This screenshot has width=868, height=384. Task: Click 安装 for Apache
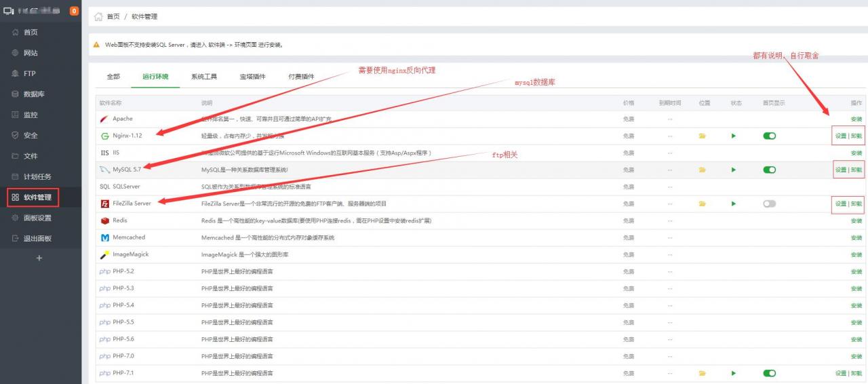tap(856, 119)
